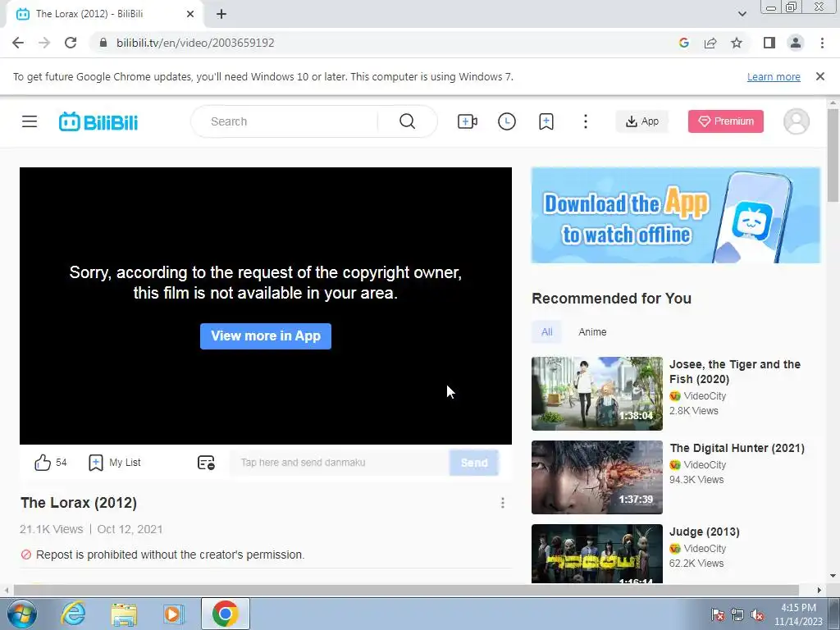Click The Lorax (2012) title text
Screen dimensions: 840x630
(79, 503)
